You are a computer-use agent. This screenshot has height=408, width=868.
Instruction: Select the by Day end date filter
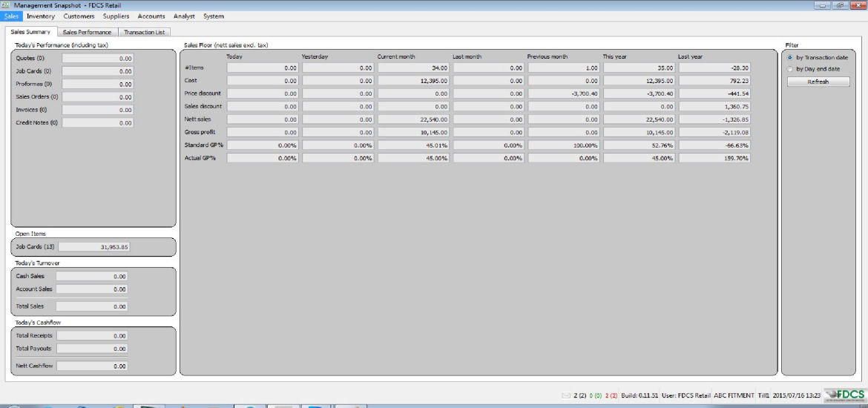coord(791,69)
